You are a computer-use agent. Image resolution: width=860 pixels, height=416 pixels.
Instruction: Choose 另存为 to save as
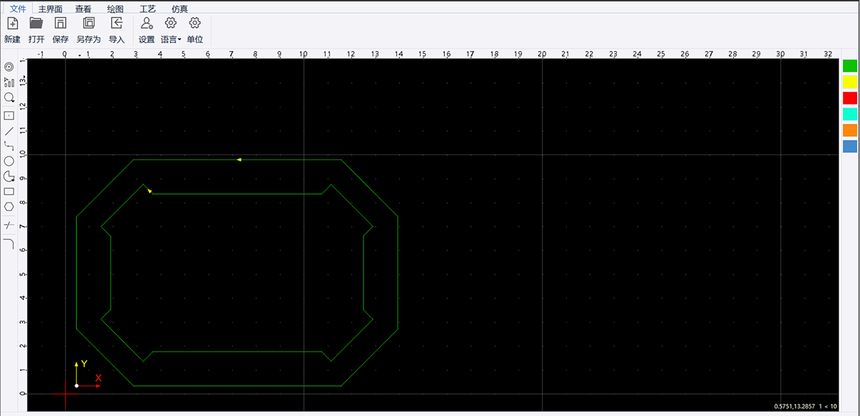[88, 30]
